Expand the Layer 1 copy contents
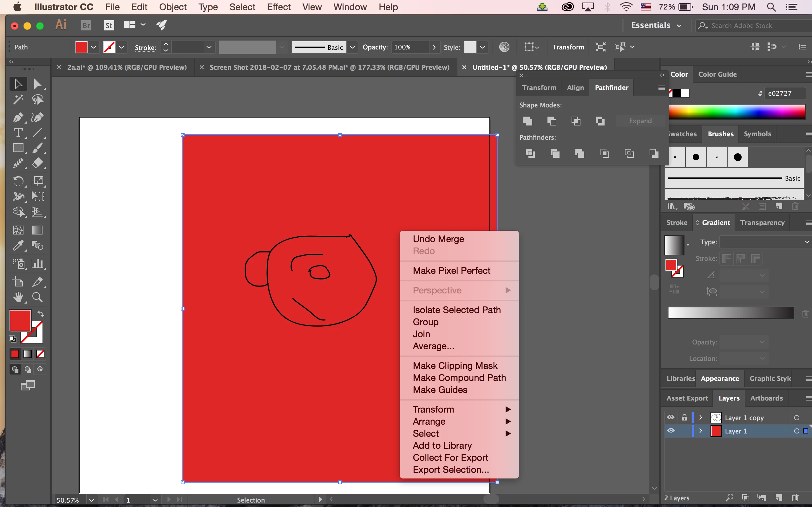The width and height of the screenshot is (812, 507). point(701,417)
